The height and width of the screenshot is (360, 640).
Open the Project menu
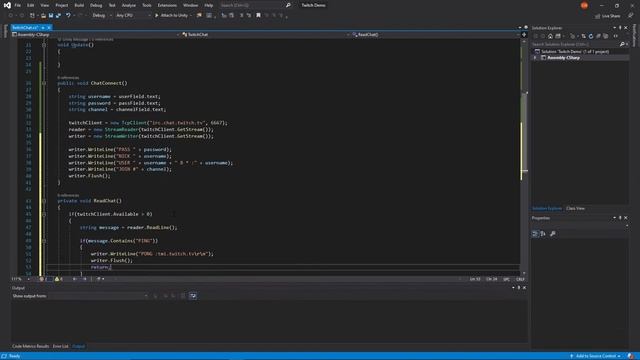point(62,5)
